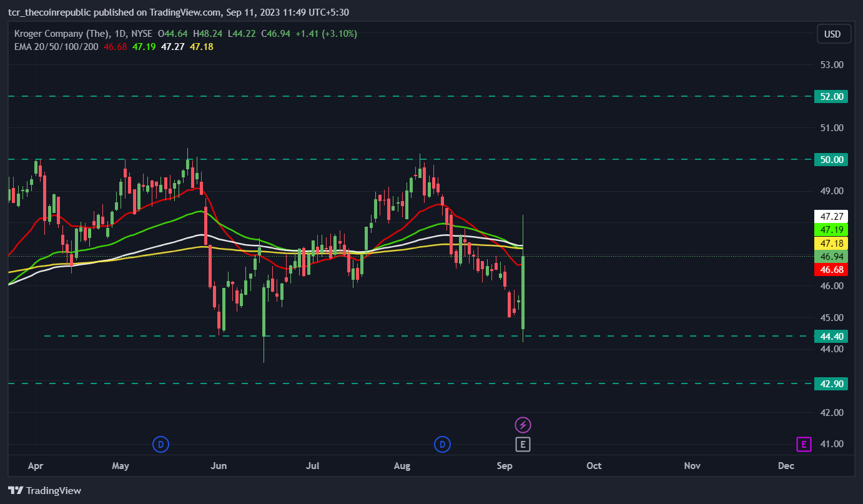Click the 41.00 price scale label
This screenshot has height=504, width=863.
[831, 444]
